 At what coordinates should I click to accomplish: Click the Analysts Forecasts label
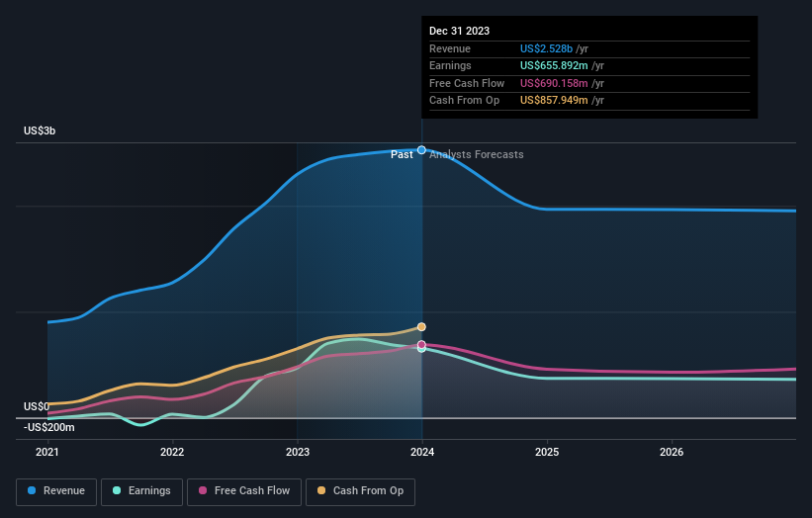477,155
